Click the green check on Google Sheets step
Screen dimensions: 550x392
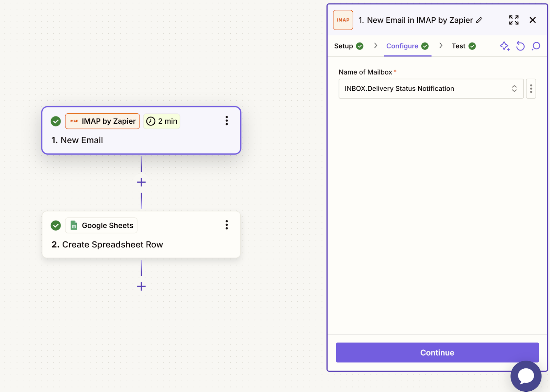point(56,225)
